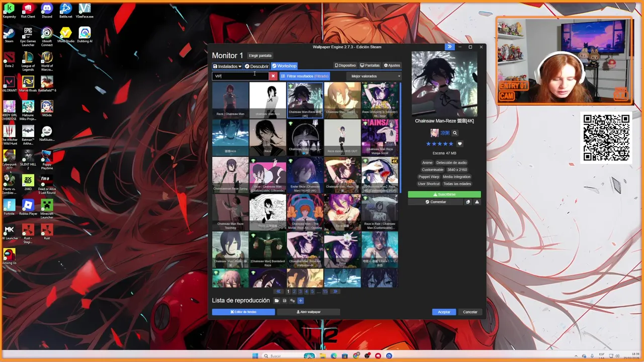Viewport: 644px width, 362px height.
Task: Select Chainsaw Man Reze Teaching thumbnail
Action: click(230, 212)
